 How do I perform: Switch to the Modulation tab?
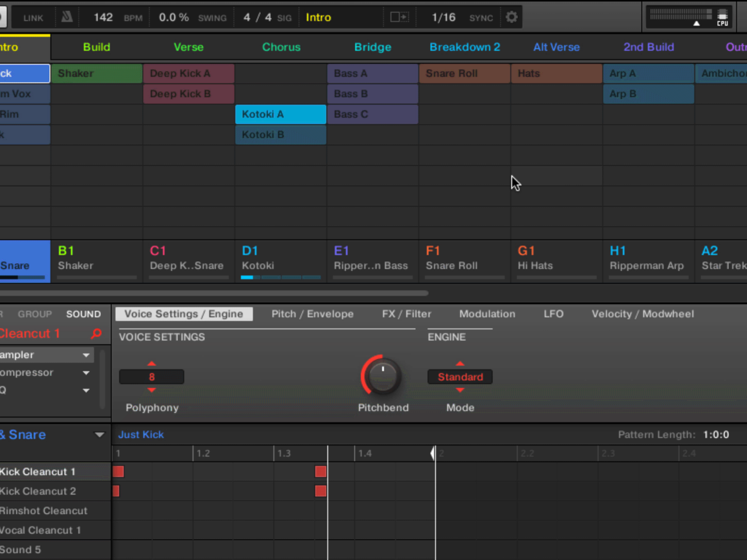(x=487, y=314)
